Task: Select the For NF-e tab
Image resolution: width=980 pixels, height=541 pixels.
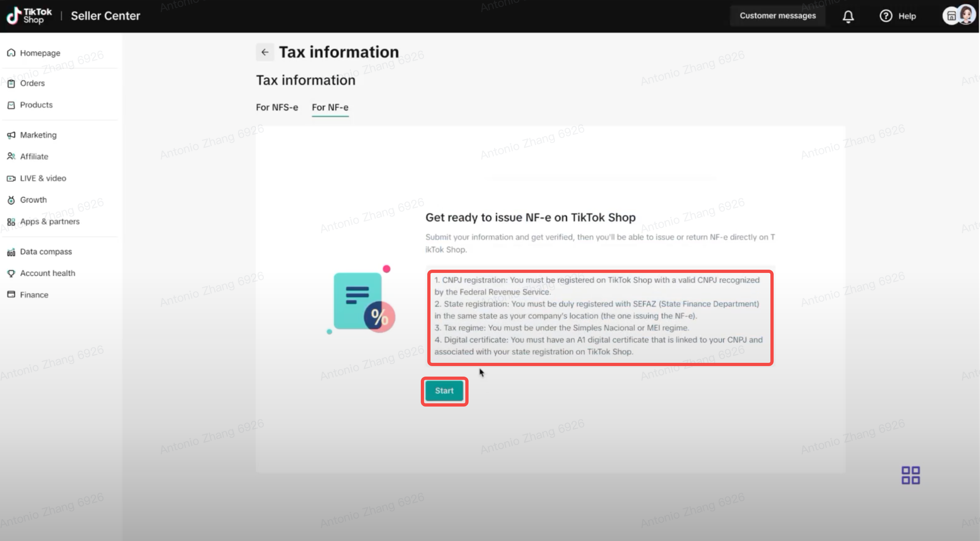Action: [330, 107]
